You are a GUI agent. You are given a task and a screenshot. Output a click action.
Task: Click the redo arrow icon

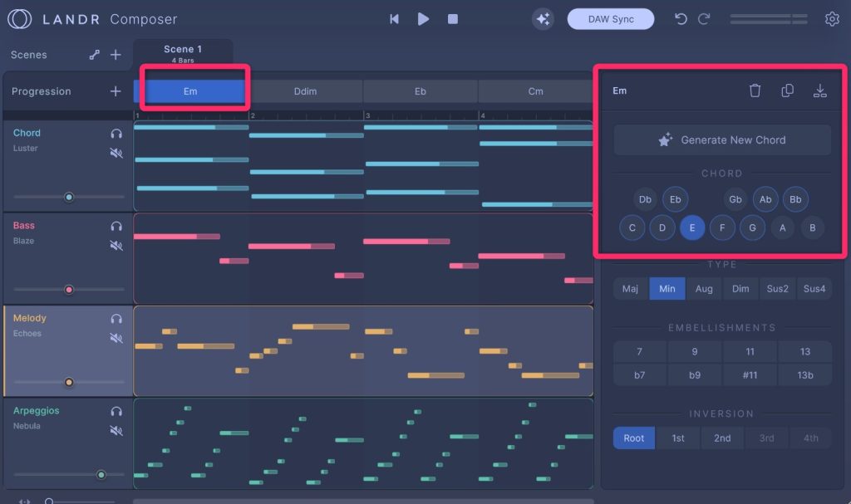pos(704,19)
